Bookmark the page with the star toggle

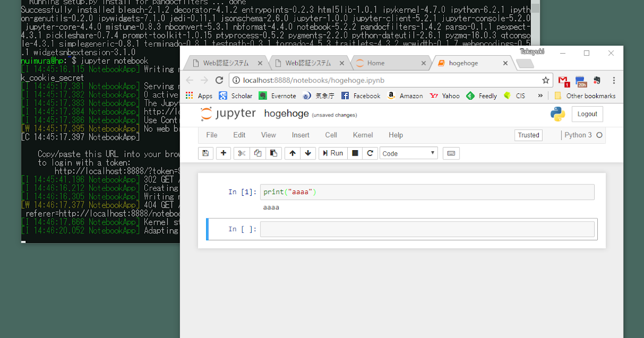tap(545, 79)
